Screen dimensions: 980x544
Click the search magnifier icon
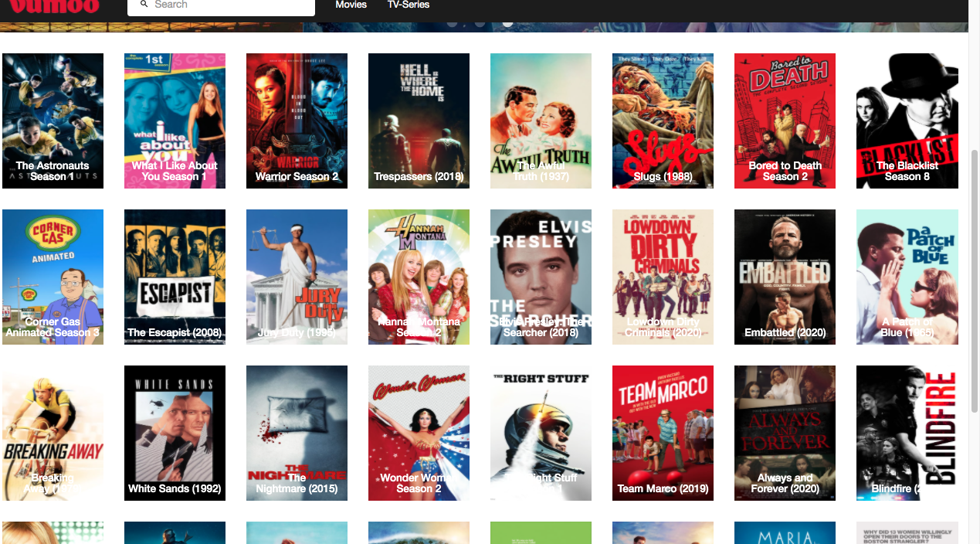[x=144, y=5]
